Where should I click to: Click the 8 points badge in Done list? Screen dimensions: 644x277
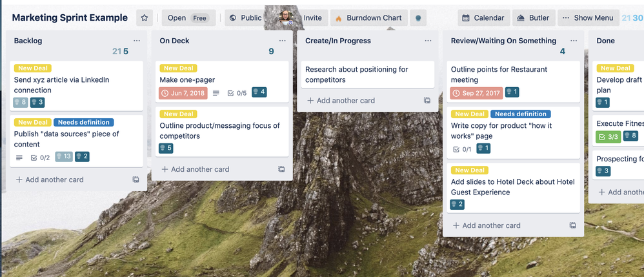pos(631,136)
